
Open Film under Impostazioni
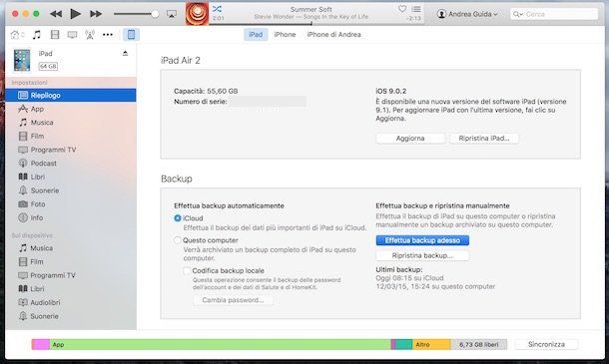click(x=71, y=136)
